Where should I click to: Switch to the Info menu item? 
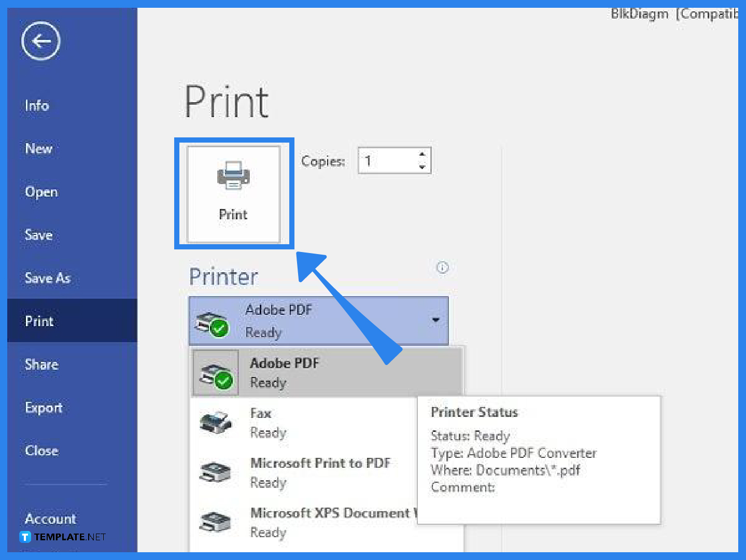(37, 105)
